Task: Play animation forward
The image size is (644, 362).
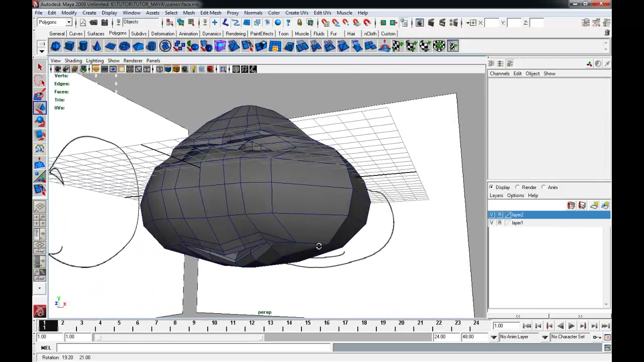Action: [x=572, y=326]
